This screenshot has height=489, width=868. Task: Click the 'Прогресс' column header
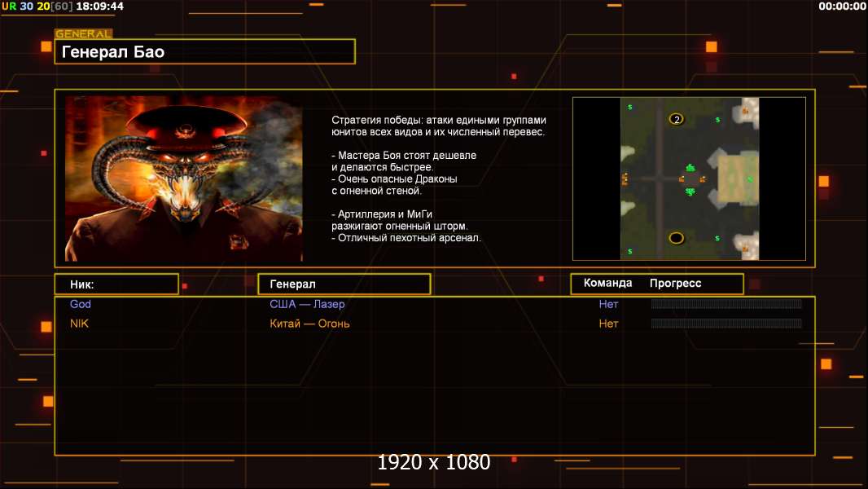pos(675,283)
